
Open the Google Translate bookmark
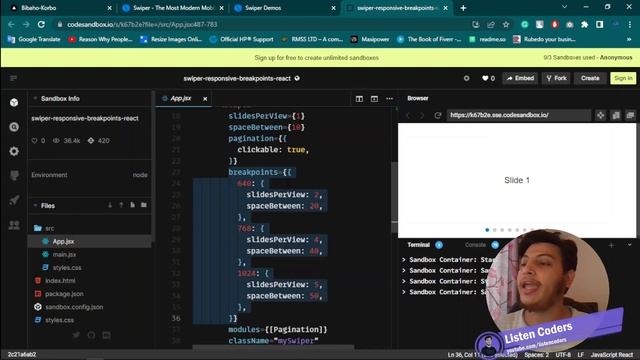tap(34, 40)
